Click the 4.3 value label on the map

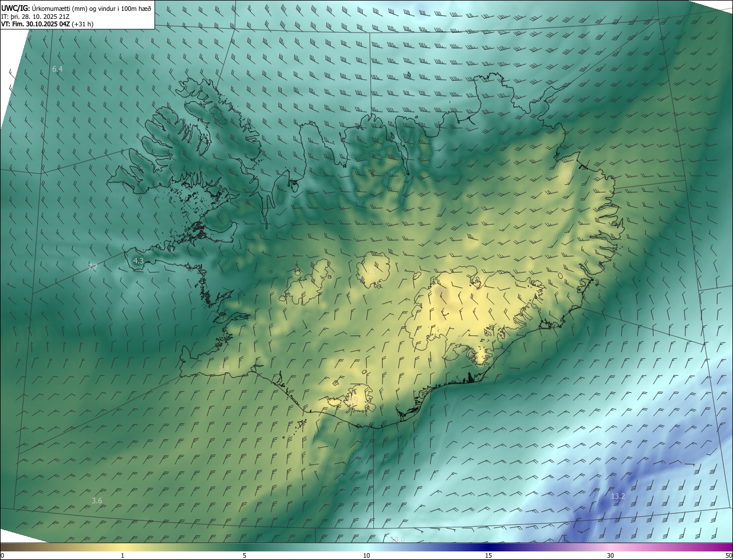coord(138,261)
